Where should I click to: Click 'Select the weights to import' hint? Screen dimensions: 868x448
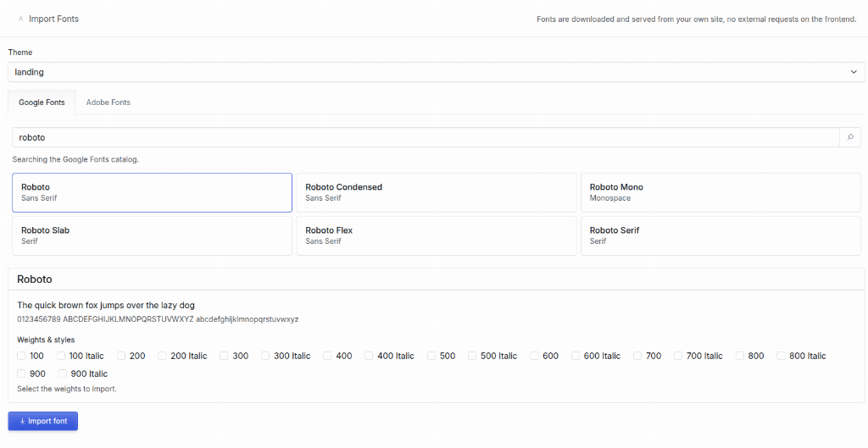[x=67, y=389]
